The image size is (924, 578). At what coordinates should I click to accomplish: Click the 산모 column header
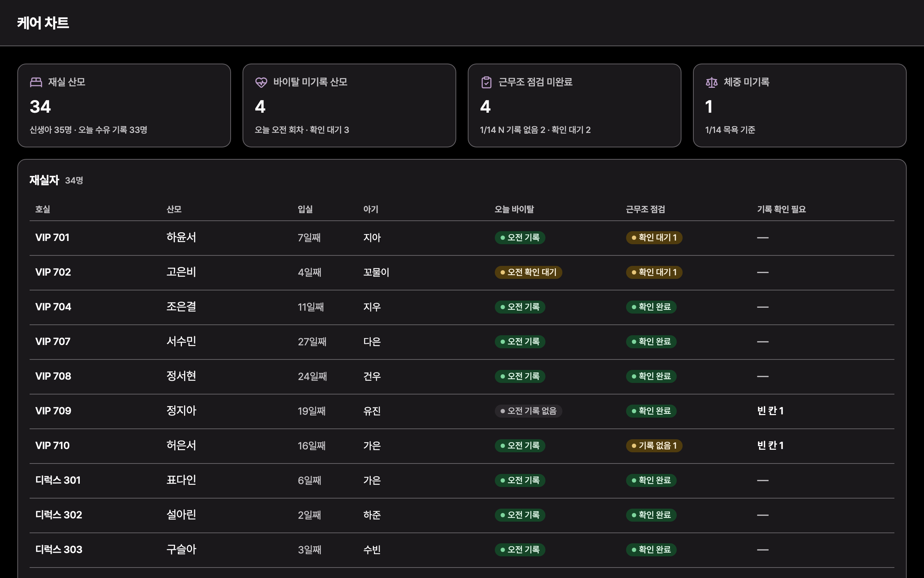(x=174, y=209)
